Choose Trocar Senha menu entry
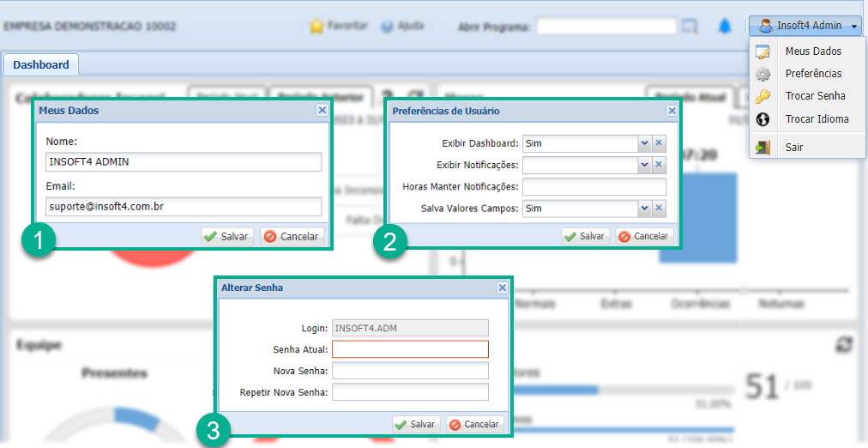 click(815, 96)
